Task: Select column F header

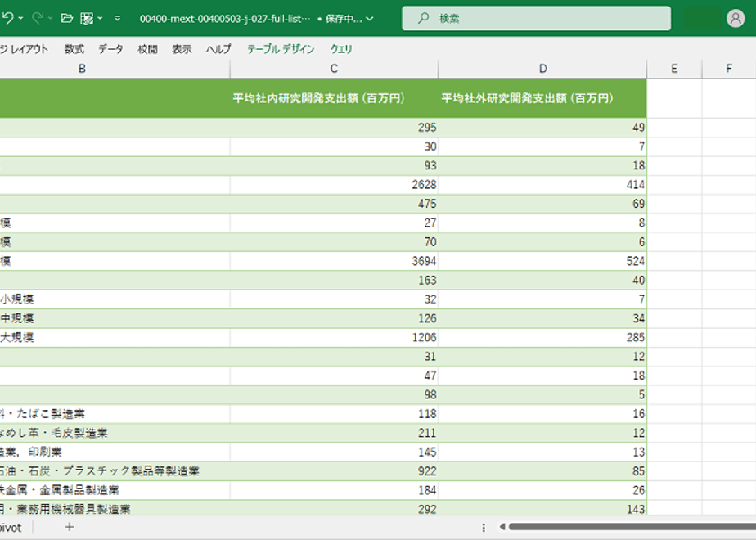Action: click(729, 69)
